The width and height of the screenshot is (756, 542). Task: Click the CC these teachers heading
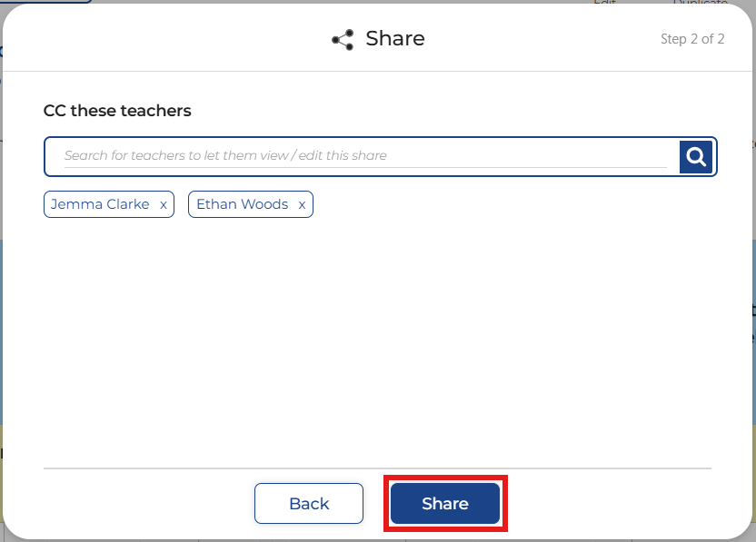[x=117, y=111]
